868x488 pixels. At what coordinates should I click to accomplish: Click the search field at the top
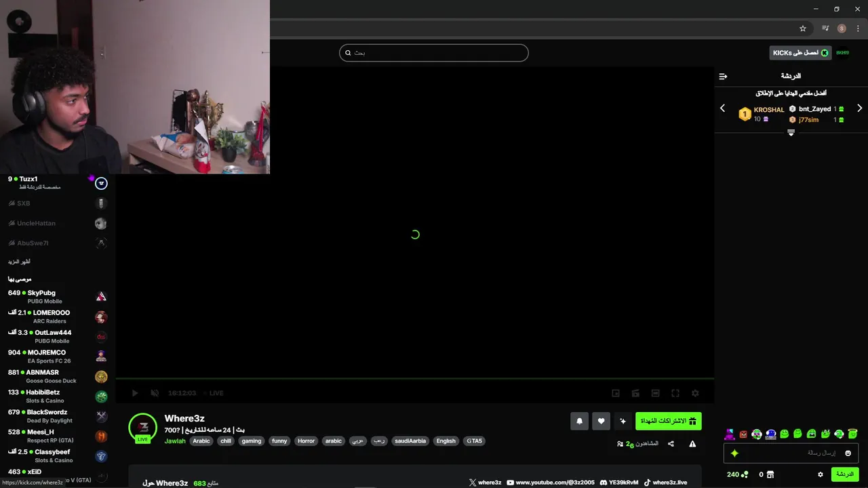pos(434,53)
